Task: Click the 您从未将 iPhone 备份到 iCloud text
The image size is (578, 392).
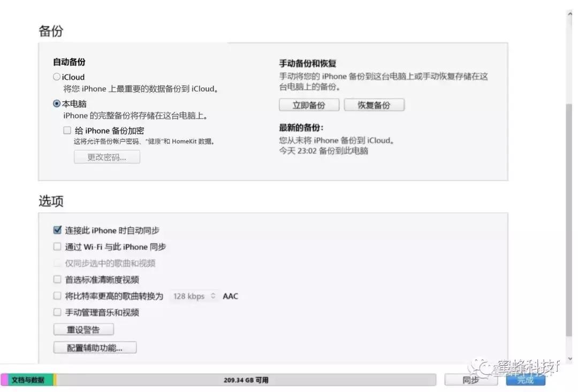Action: point(337,140)
